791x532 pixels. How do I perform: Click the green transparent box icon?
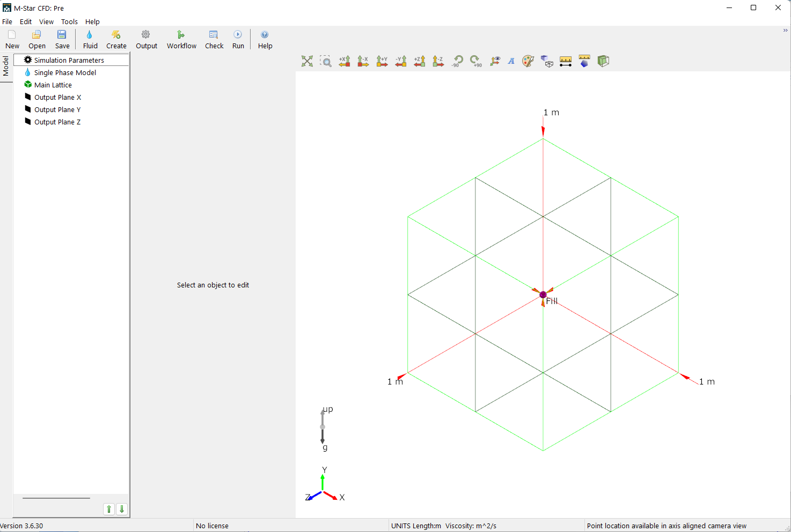(603, 61)
